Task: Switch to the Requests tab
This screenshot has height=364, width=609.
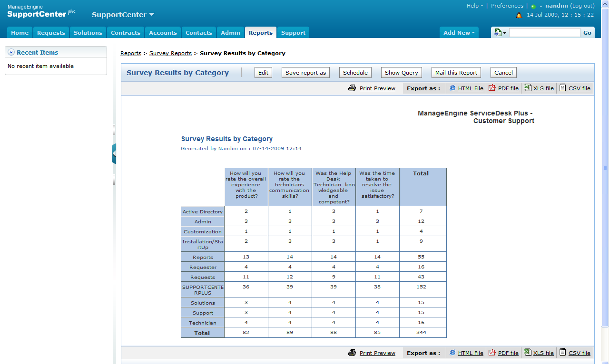Action: (x=51, y=33)
